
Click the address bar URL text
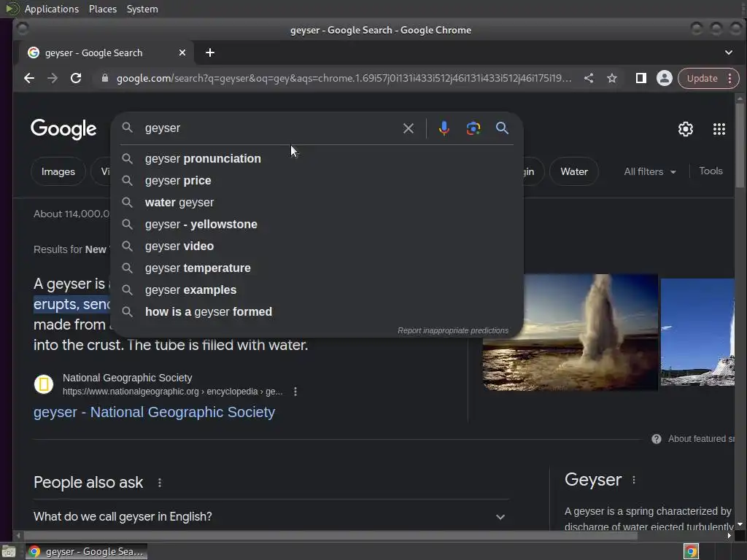pos(344,78)
